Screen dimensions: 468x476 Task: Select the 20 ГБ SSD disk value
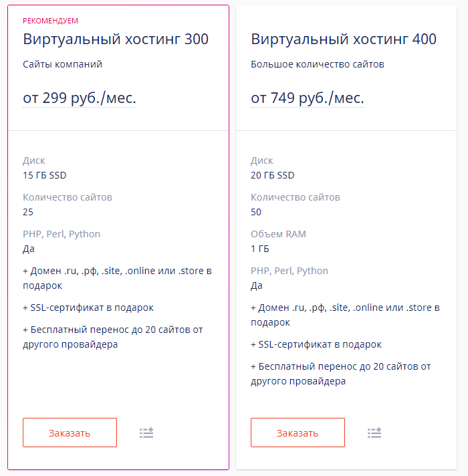(273, 175)
